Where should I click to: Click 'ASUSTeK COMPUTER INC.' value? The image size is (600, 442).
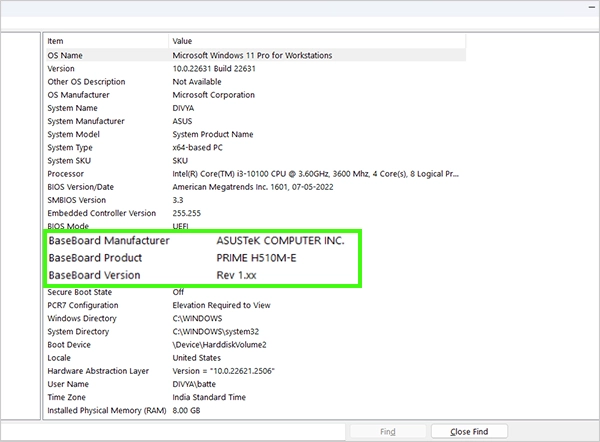280,241
